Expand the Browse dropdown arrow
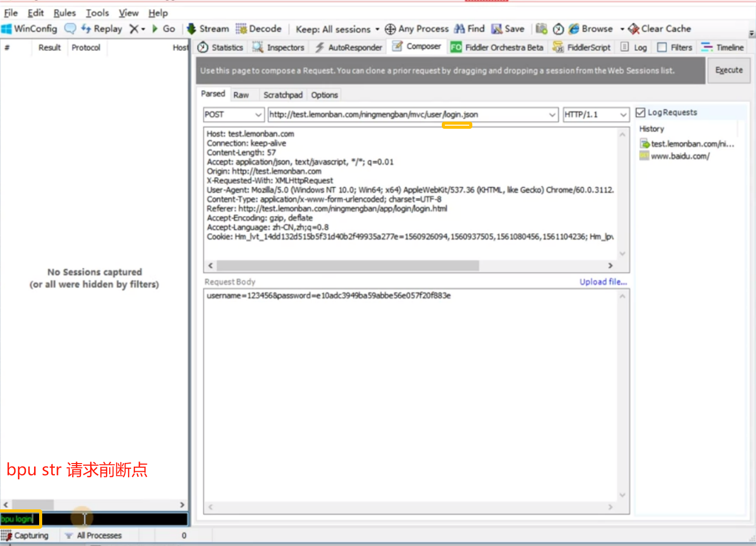The width and height of the screenshot is (756, 546). pyautogui.click(x=622, y=29)
